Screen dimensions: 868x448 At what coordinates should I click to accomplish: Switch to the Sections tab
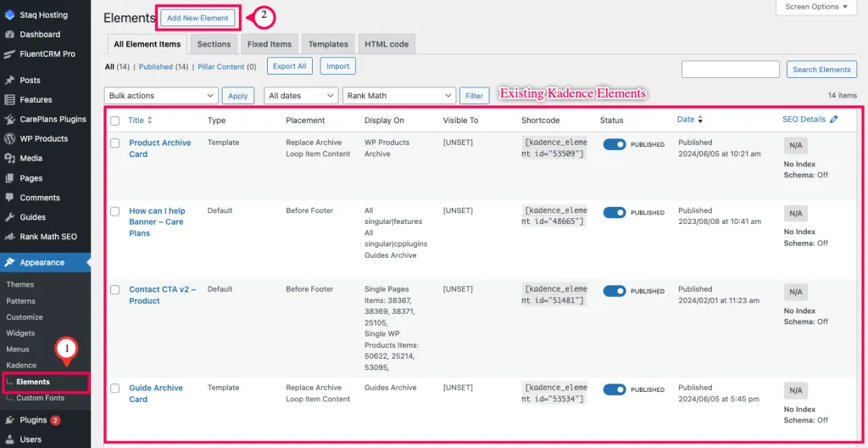(214, 44)
